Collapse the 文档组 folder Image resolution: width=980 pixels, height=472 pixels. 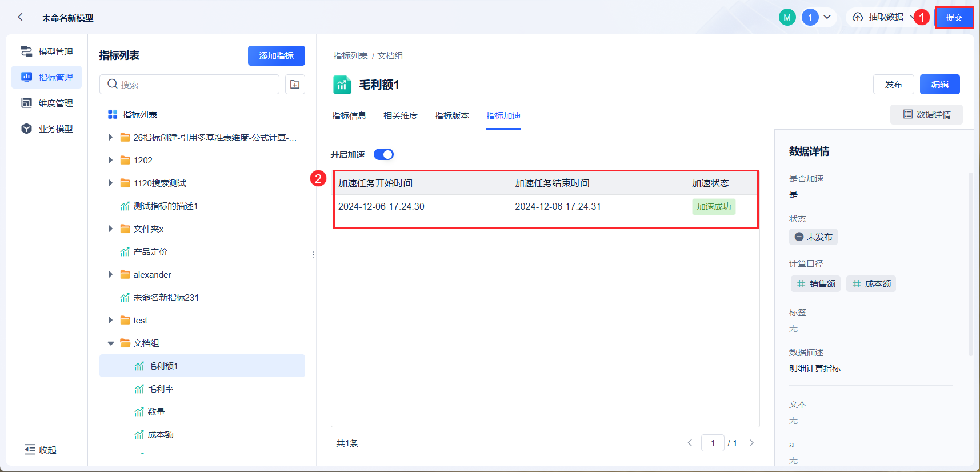click(110, 343)
